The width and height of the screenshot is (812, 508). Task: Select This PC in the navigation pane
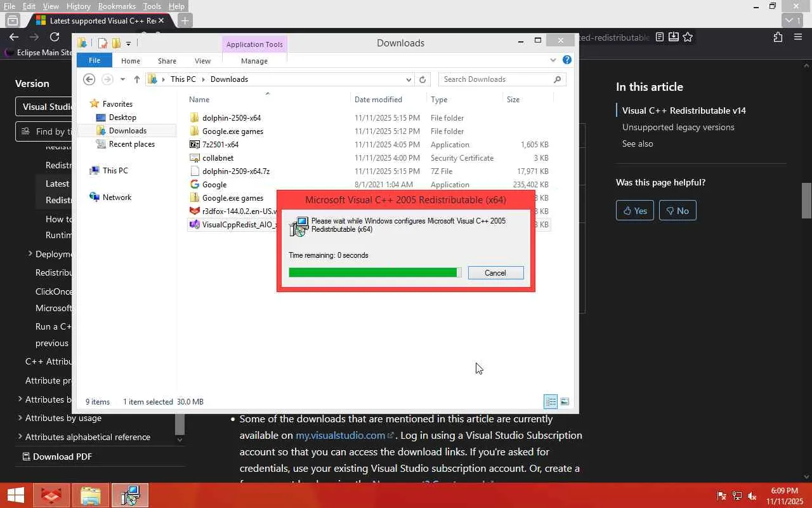click(x=115, y=171)
